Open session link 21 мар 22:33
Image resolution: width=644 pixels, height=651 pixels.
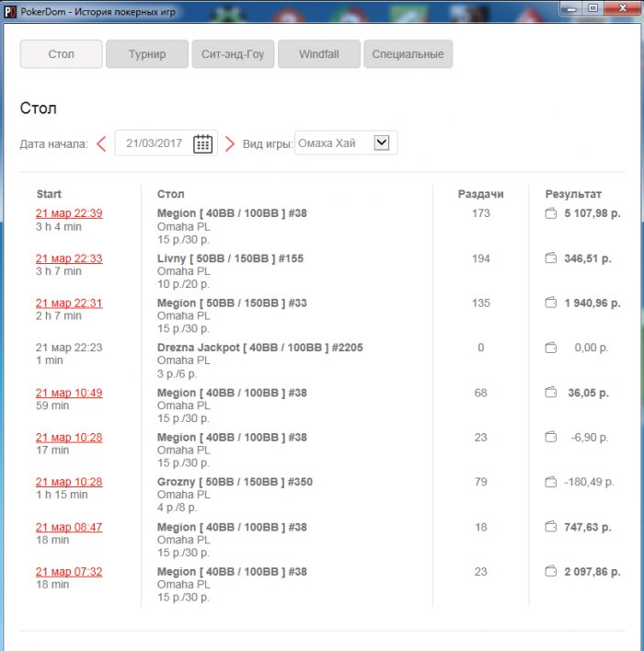pyautogui.click(x=69, y=258)
